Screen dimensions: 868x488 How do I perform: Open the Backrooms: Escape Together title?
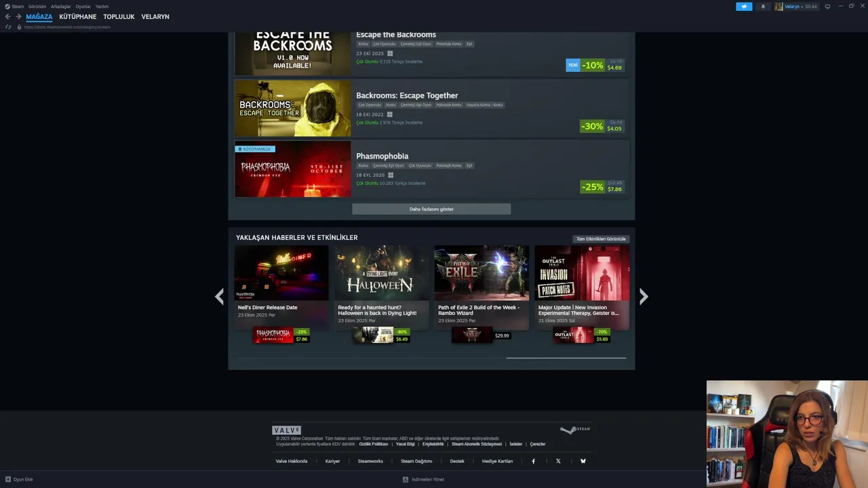[x=407, y=96]
